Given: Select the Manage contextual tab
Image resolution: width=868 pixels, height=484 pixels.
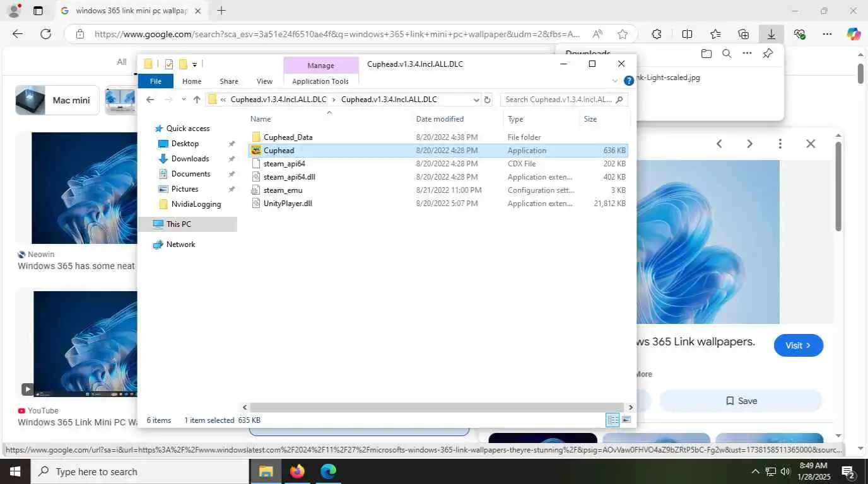Looking at the screenshot, I should click(x=320, y=66).
